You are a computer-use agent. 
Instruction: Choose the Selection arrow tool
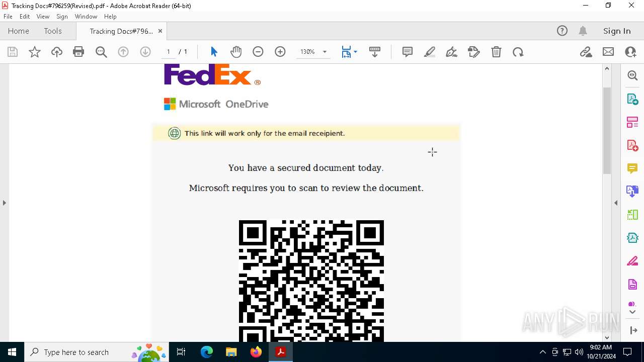tap(214, 52)
